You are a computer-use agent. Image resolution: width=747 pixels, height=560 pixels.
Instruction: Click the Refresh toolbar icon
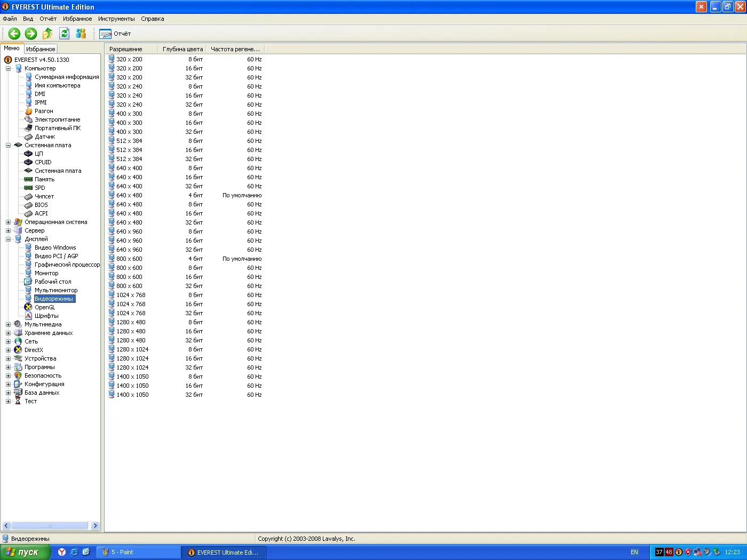tap(64, 34)
